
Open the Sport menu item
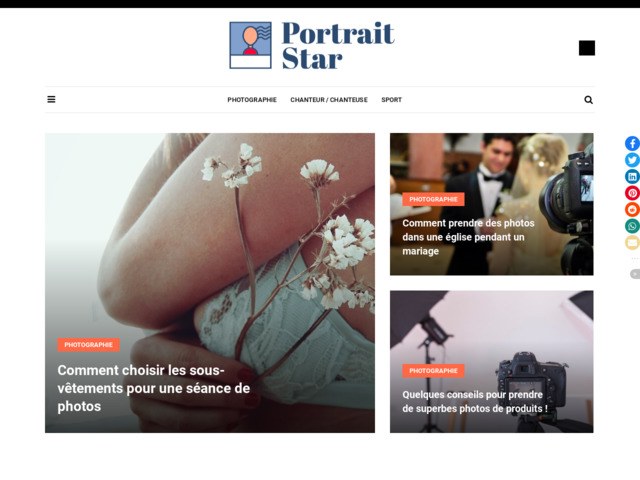pos(391,100)
